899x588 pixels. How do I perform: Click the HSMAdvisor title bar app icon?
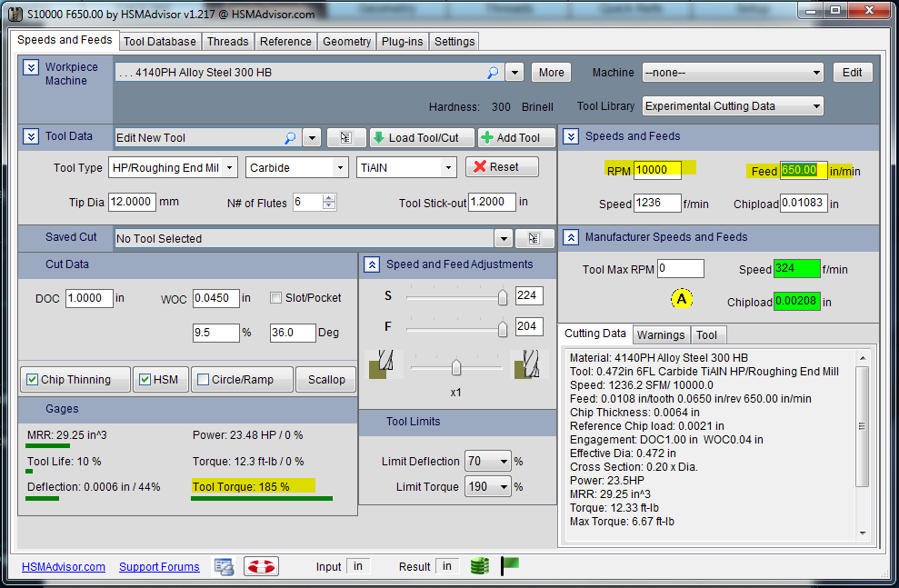(x=16, y=14)
